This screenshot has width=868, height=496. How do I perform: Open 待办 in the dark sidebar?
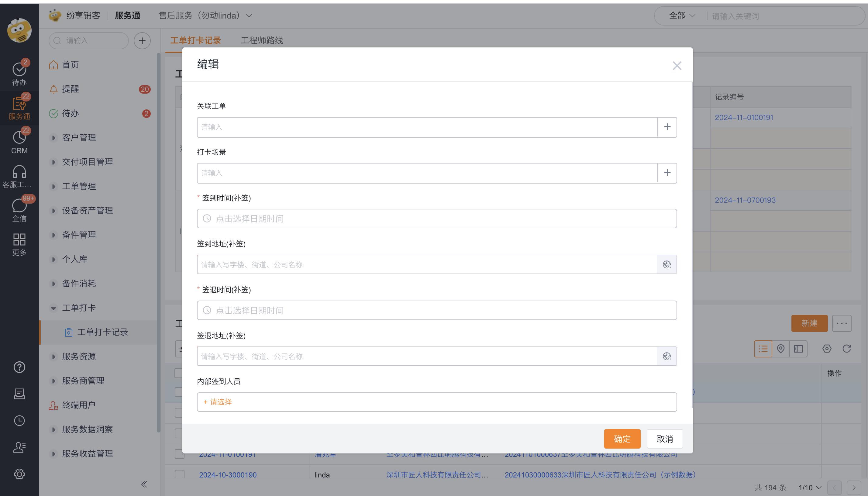(x=19, y=74)
